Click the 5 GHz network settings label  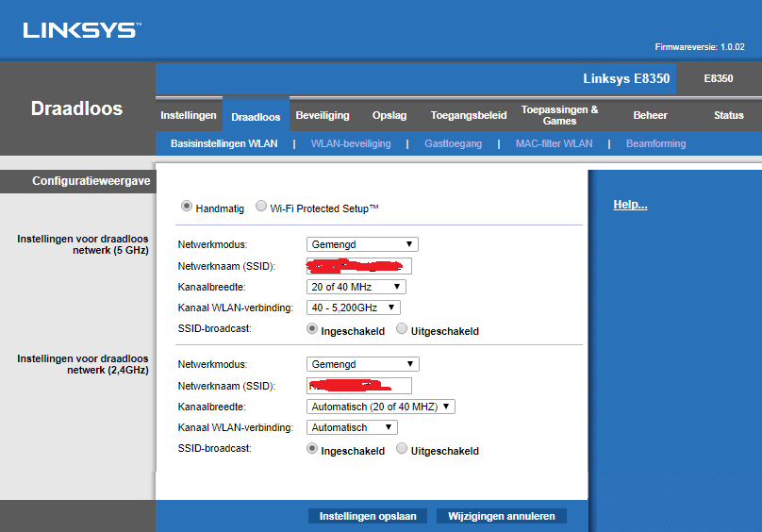click(83, 244)
